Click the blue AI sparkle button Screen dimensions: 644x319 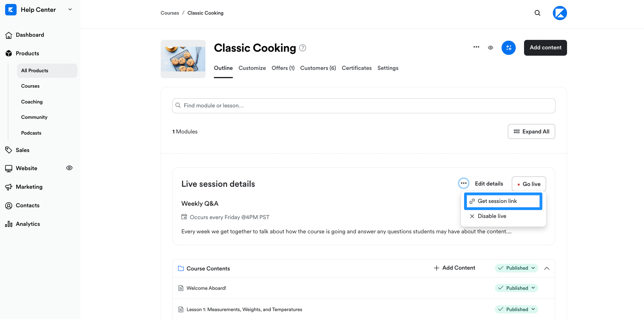pos(508,48)
